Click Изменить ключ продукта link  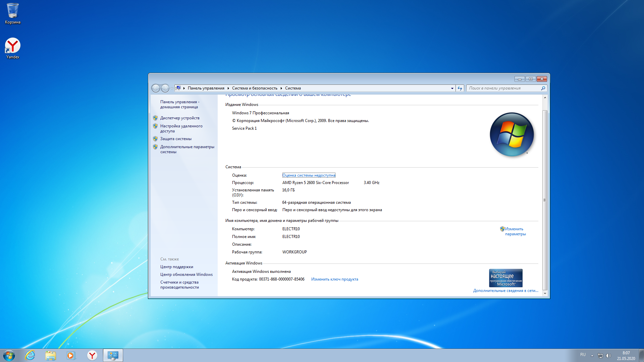(x=334, y=279)
